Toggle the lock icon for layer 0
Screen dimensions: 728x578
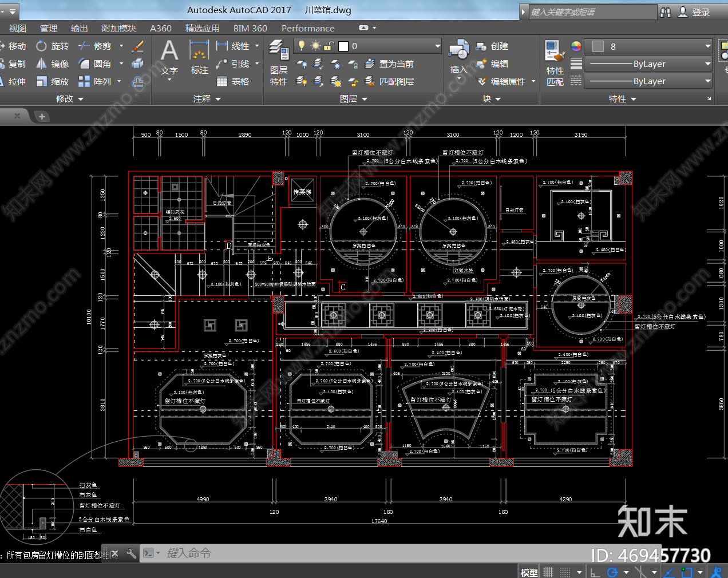pyautogui.click(x=329, y=46)
